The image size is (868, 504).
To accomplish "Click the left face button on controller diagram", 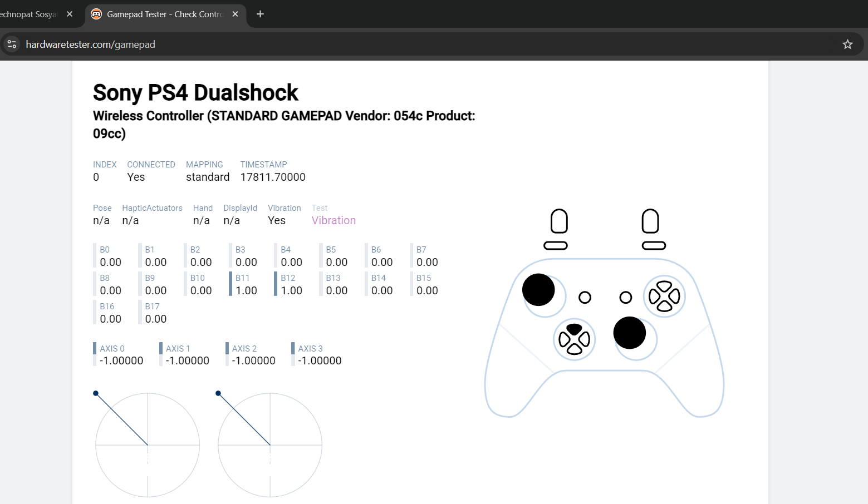I will (x=654, y=296).
